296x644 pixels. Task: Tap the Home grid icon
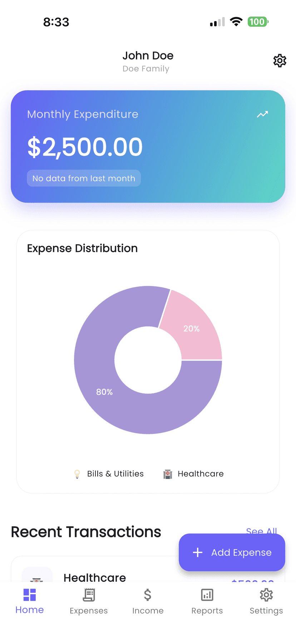(29, 595)
